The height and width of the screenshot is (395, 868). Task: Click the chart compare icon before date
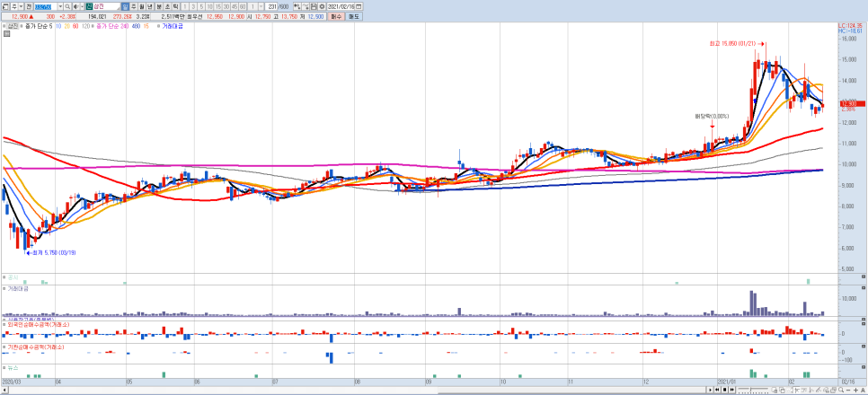click(297, 6)
